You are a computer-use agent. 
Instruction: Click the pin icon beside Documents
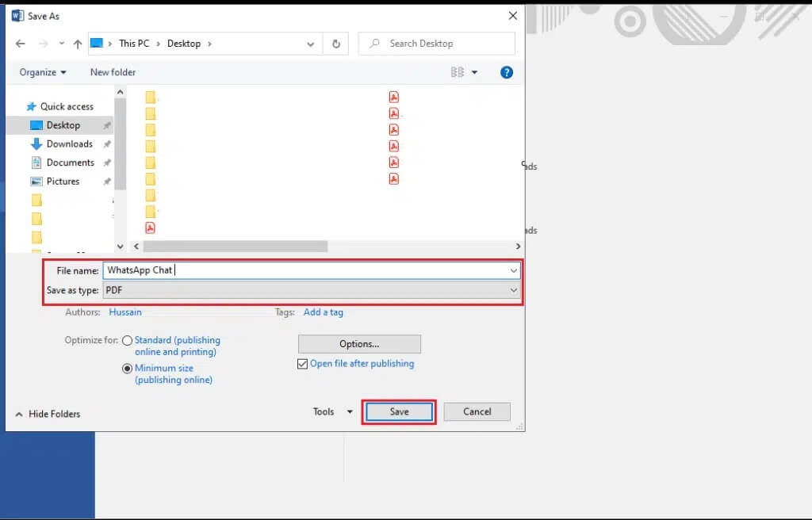107,162
